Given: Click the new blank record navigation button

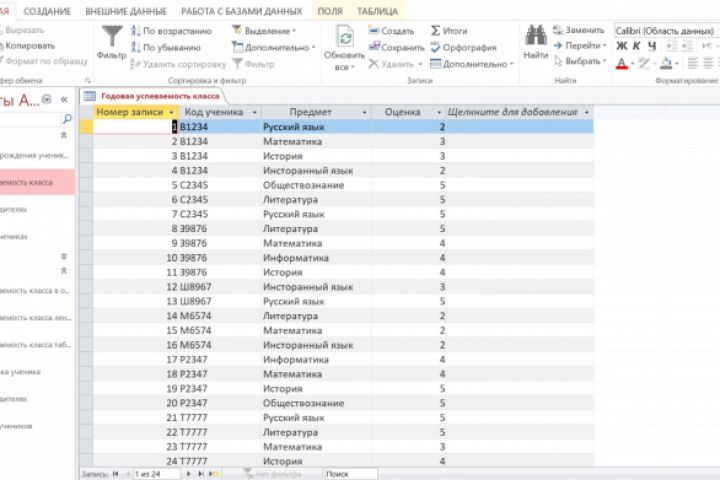Looking at the screenshot, I should click(214, 474).
